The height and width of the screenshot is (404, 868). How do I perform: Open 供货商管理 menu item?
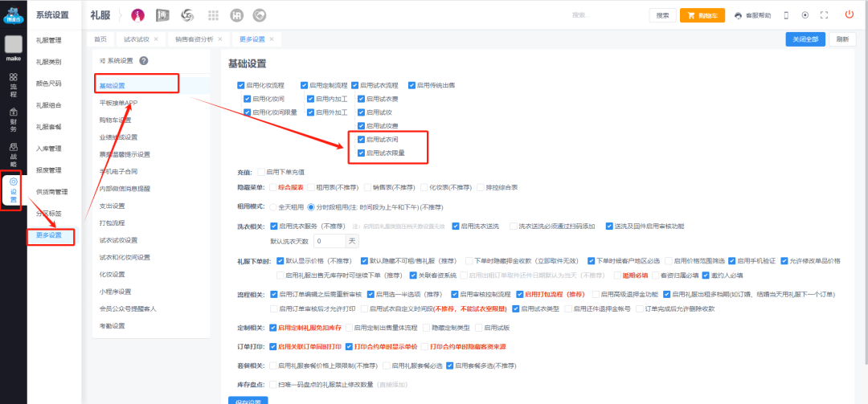tap(52, 192)
